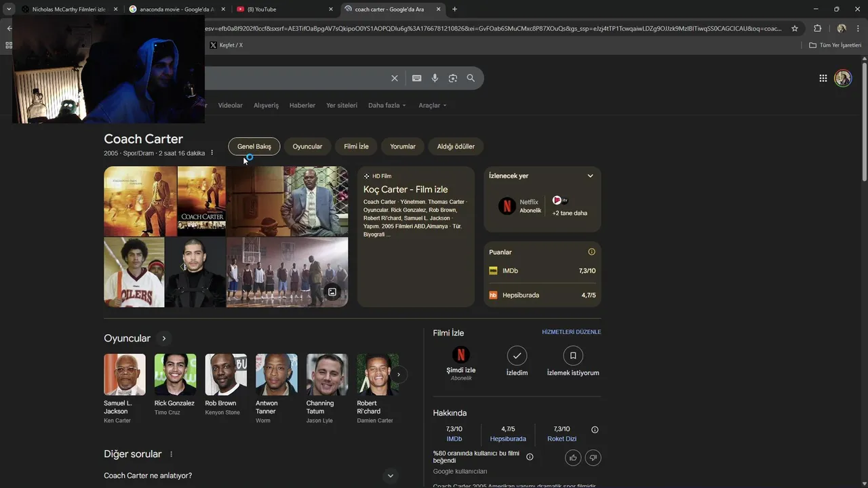Screen dimensions: 868x488
Task: Show next cast members arrow
Action: pos(399,374)
